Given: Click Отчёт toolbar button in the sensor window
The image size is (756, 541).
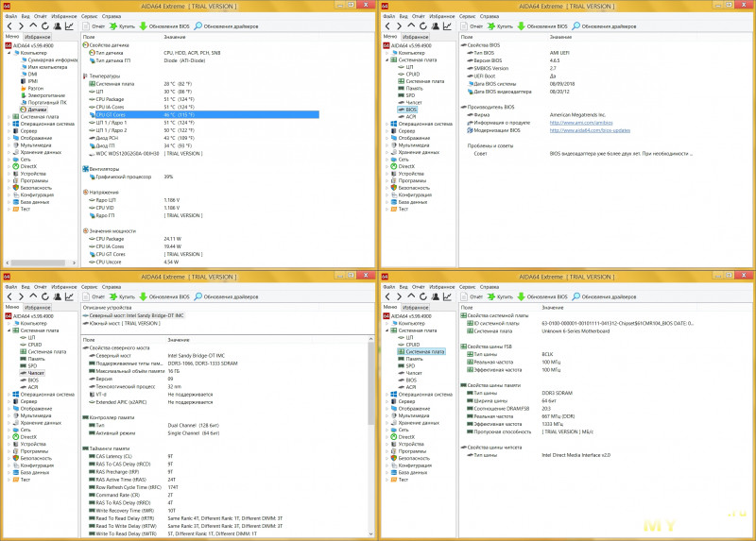Looking at the screenshot, I should (x=94, y=26).
